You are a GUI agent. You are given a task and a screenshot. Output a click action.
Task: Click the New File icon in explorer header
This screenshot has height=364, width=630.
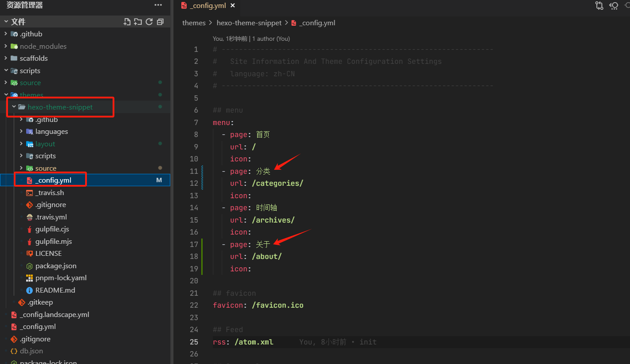[127, 22]
